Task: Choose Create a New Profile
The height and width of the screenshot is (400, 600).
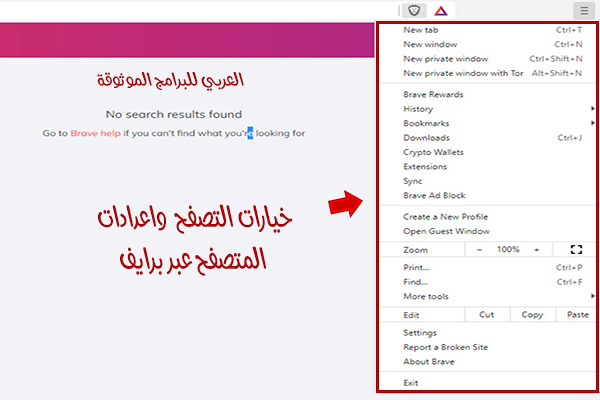Action: tap(488, 217)
